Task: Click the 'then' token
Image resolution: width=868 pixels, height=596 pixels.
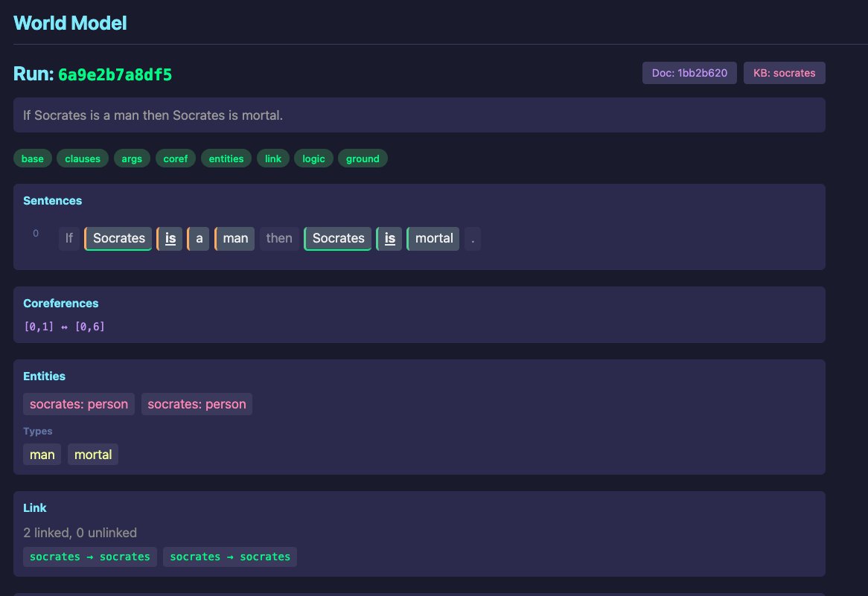Action: pyautogui.click(x=279, y=239)
